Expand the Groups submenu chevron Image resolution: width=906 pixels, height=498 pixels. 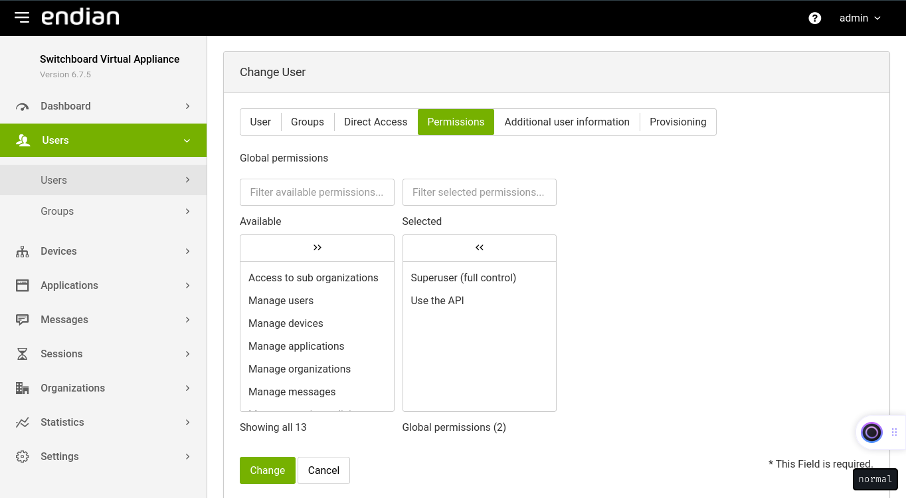coord(187,212)
